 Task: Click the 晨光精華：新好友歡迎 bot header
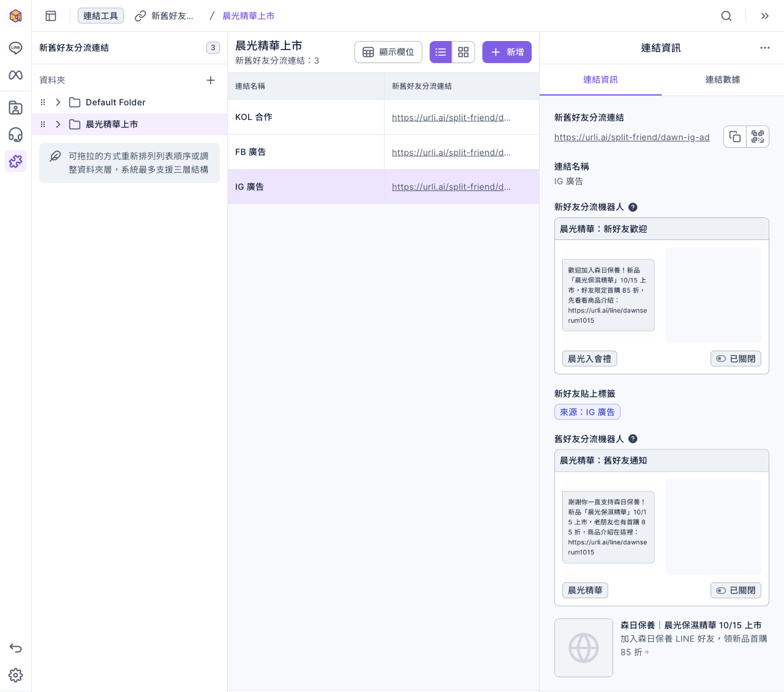point(661,229)
